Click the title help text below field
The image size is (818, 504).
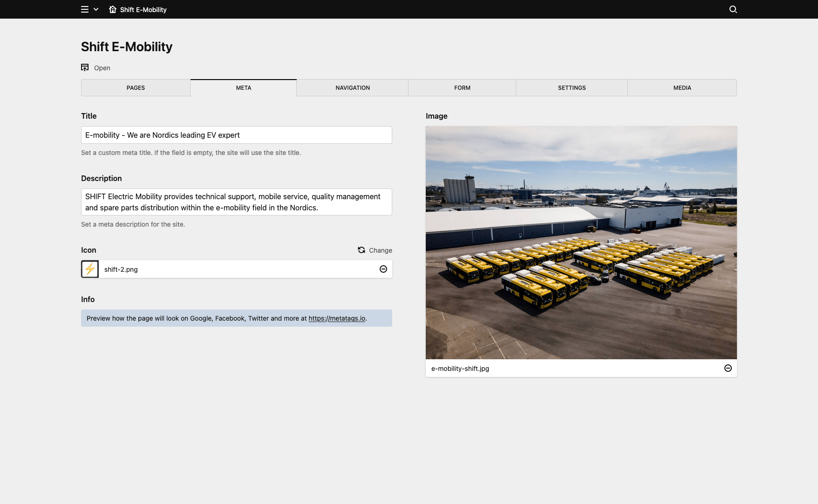tap(191, 153)
